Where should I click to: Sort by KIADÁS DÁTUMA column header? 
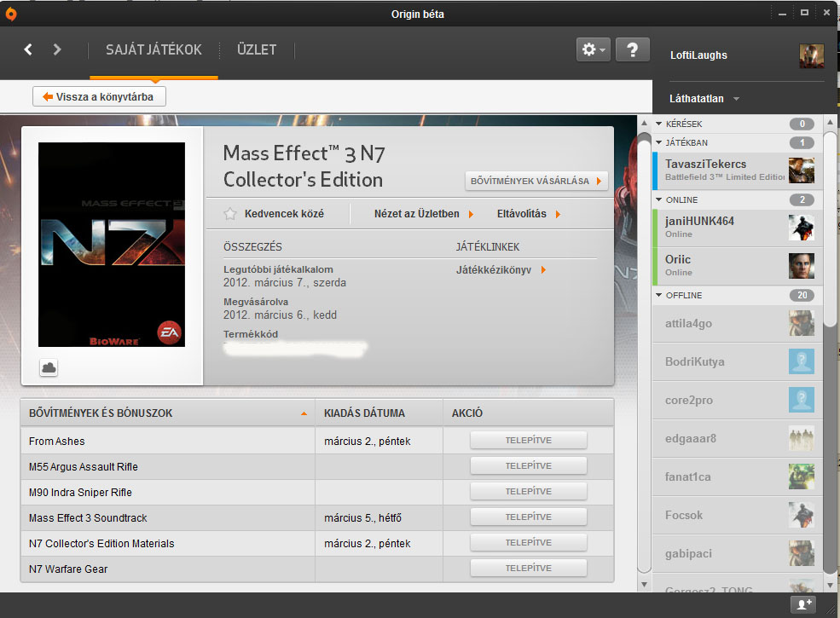click(379, 413)
